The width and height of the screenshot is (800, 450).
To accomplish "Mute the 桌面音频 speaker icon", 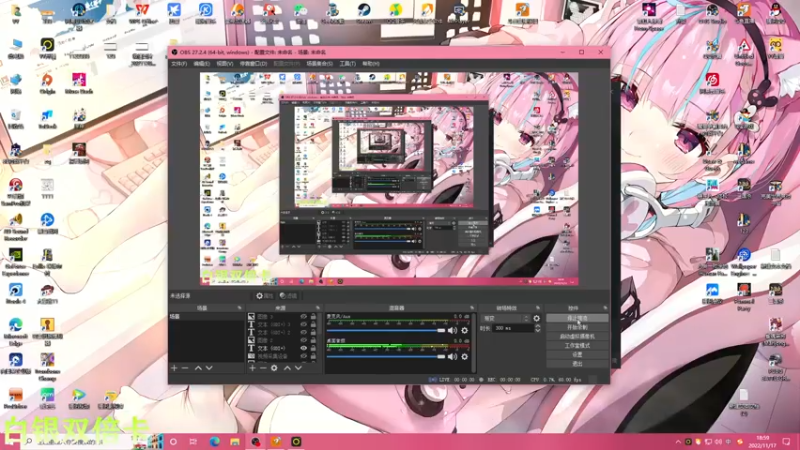I will tap(452, 357).
